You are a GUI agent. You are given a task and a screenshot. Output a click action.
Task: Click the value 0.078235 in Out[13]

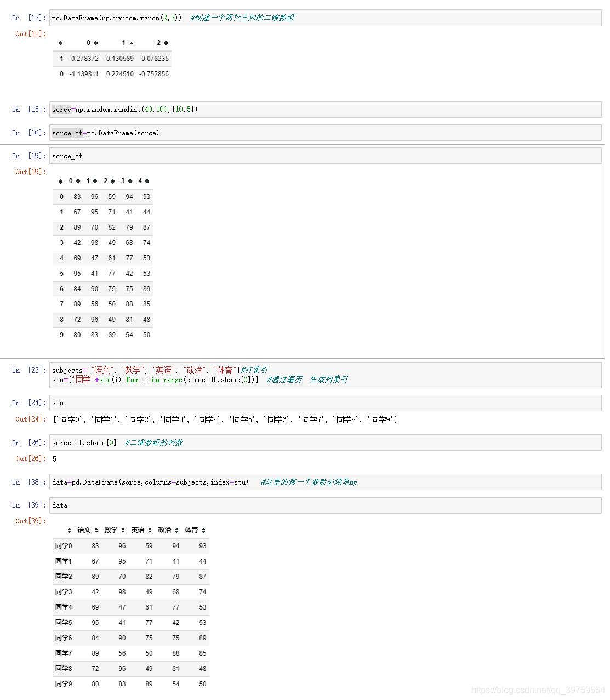(155, 59)
